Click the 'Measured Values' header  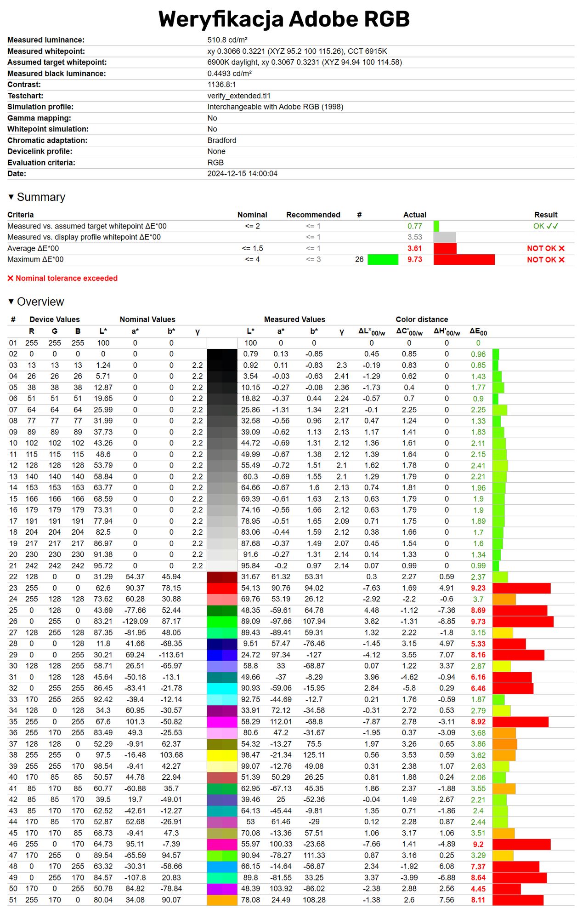tap(294, 320)
